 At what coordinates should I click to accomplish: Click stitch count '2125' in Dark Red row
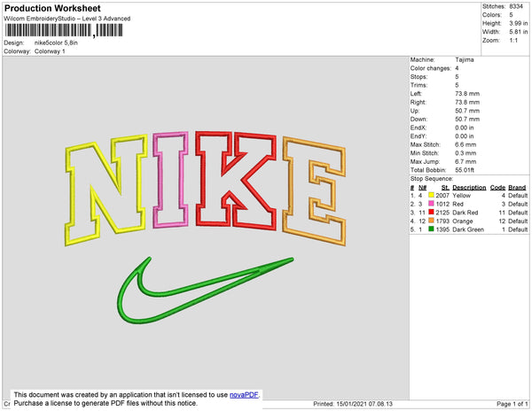(x=442, y=213)
